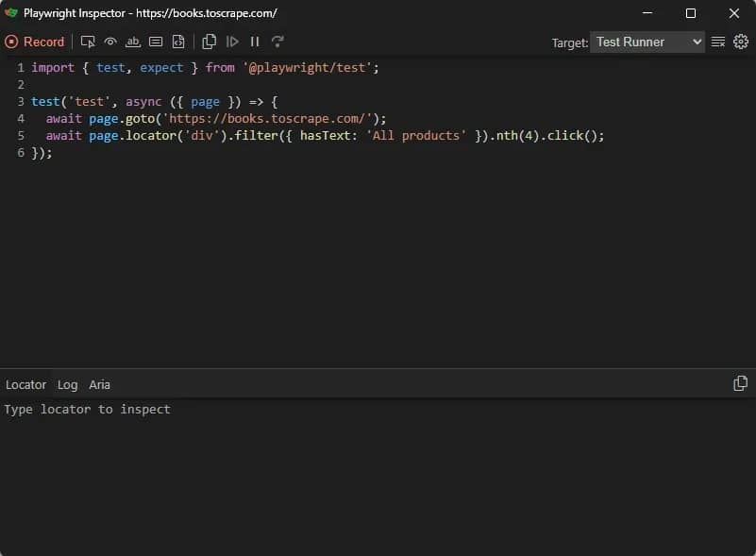Screen dimensions: 756x556
Task: Choose the Assert value tool
Action: click(x=156, y=42)
